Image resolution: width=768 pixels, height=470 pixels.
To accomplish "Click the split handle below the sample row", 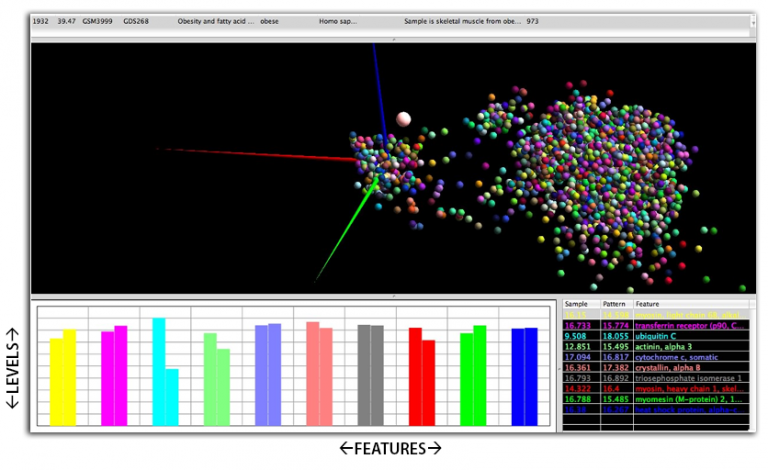I will tap(392, 38).
